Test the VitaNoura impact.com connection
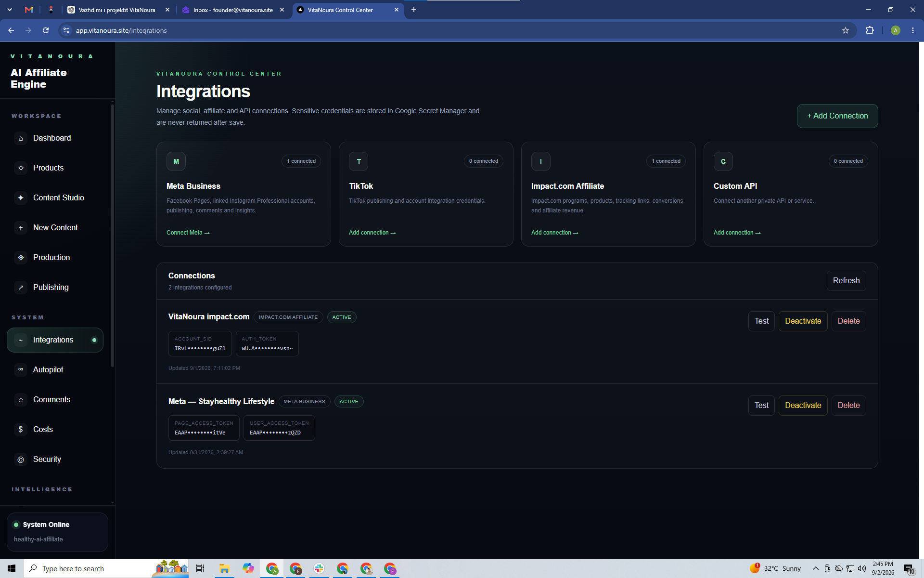Screen dimensions: 924x578 pos(761,321)
